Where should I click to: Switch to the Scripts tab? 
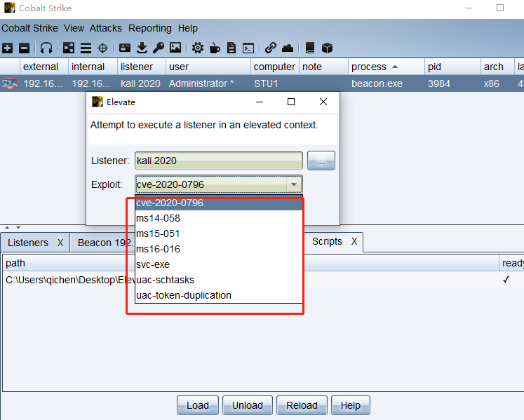pos(327,241)
